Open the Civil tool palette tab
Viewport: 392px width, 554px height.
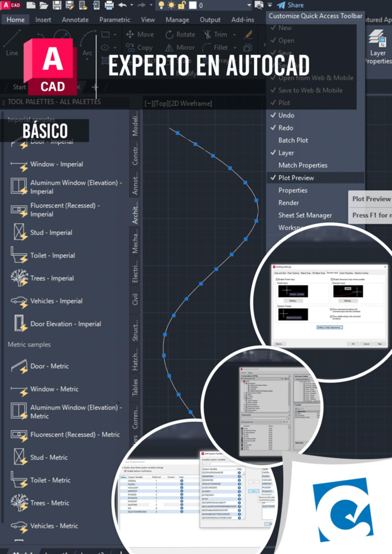coord(135,300)
